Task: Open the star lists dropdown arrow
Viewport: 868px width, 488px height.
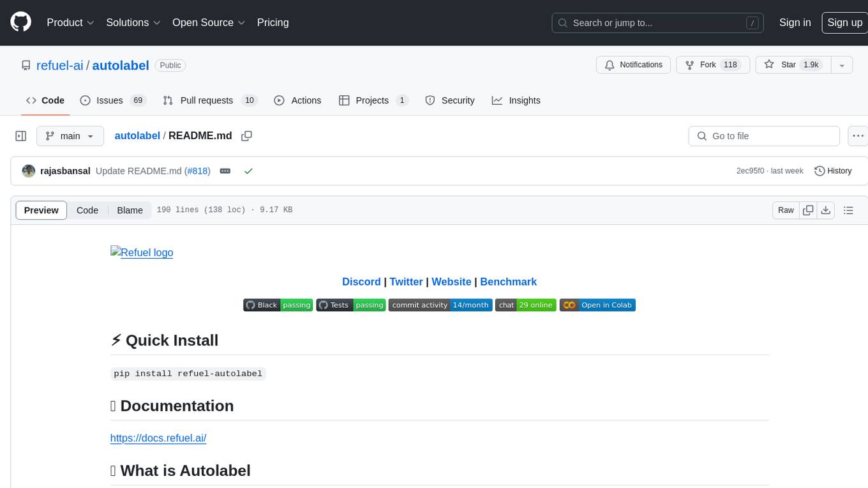Action: coord(842,65)
